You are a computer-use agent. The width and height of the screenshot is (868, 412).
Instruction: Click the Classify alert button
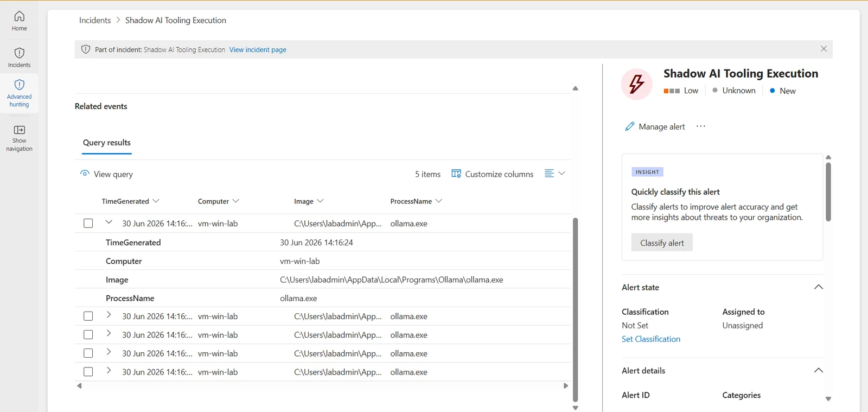(x=662, y=243)
